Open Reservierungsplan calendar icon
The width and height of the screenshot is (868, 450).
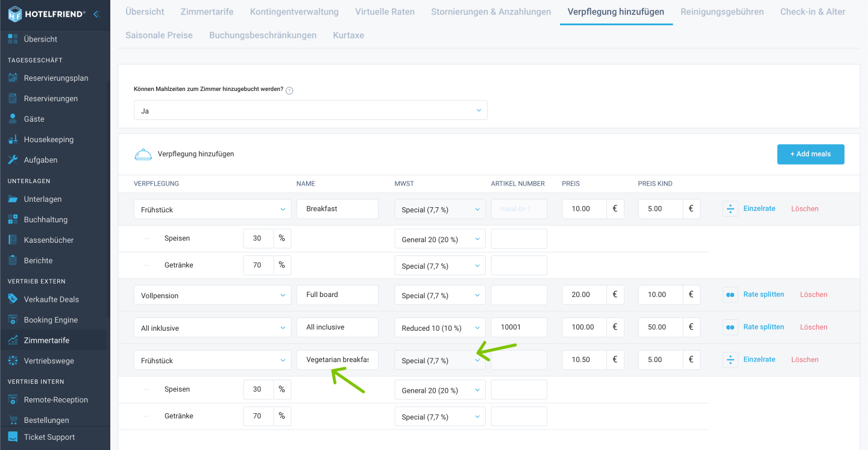pos(13,78)
